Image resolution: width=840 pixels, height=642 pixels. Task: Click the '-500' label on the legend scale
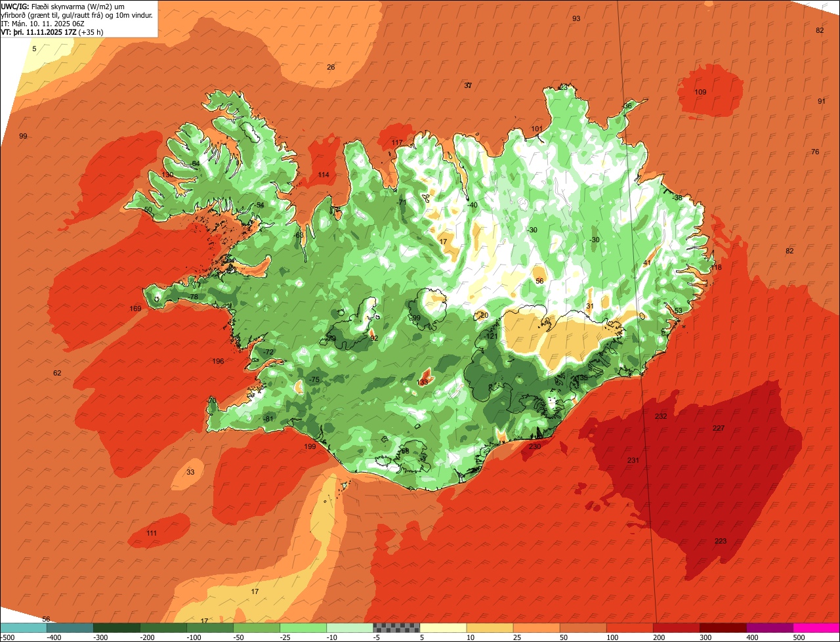click(x=8, y=637)
